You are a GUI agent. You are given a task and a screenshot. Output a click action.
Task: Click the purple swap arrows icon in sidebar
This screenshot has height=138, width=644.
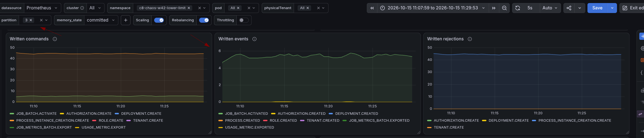point(640,114)
